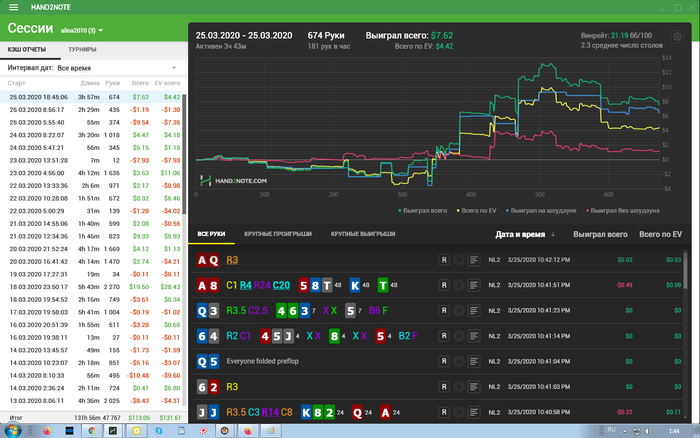Select session 21.03.2020 12:34:36
700x438 pixels.
(93, 236)
